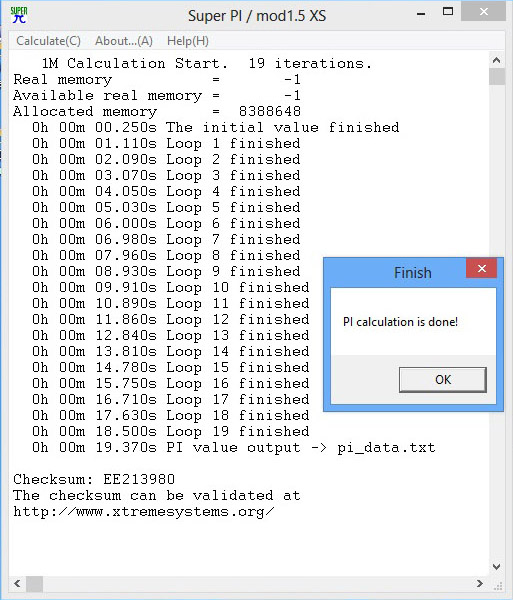Confirm the Finish dialog with OK
The width and height of the screenshot is (513, 600).
click(443, 380)
